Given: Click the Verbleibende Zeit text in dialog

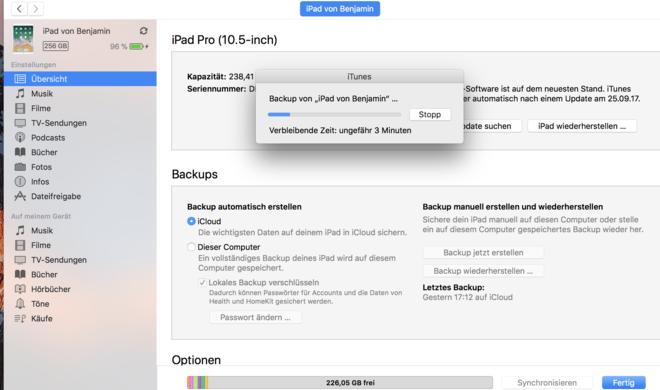Looking at the screenshot, I should 340,130.
